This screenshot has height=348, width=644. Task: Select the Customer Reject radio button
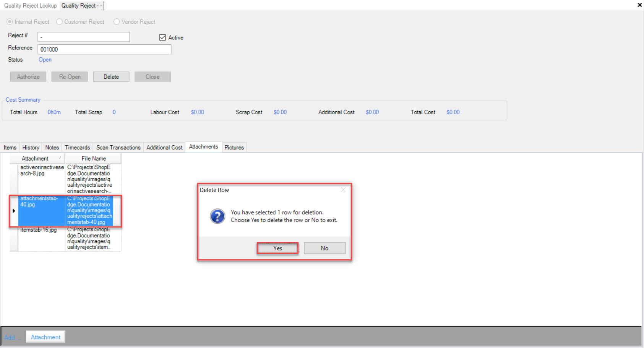[x=59, y=22]
